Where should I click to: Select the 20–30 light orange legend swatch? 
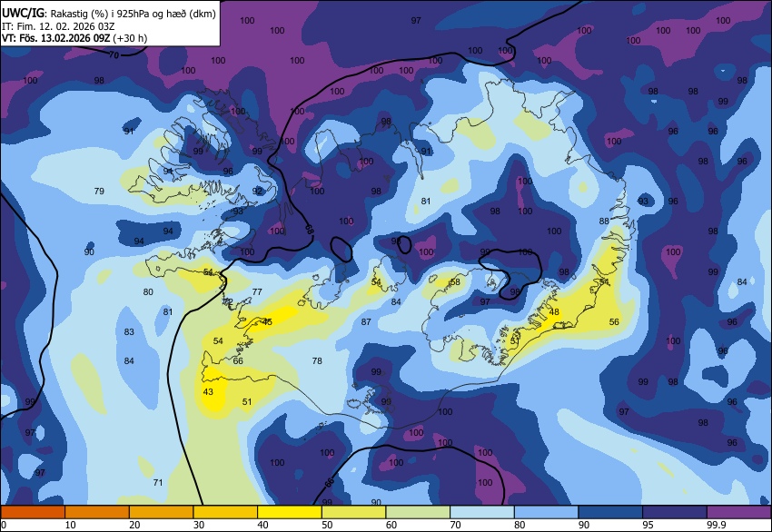pyautogui.click(x=161, y=512)
